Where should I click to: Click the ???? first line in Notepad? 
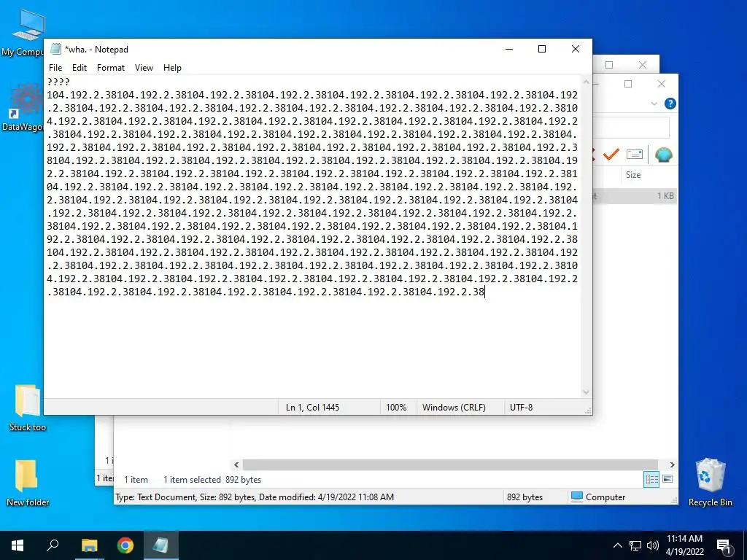58,82
